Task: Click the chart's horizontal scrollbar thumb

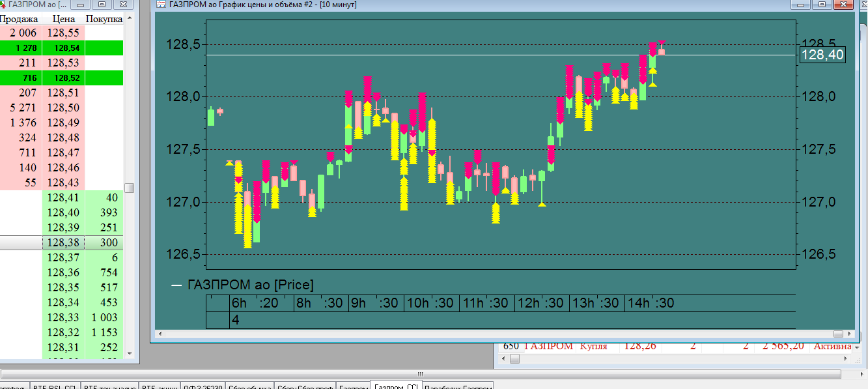Action: [x=838, y=334]
